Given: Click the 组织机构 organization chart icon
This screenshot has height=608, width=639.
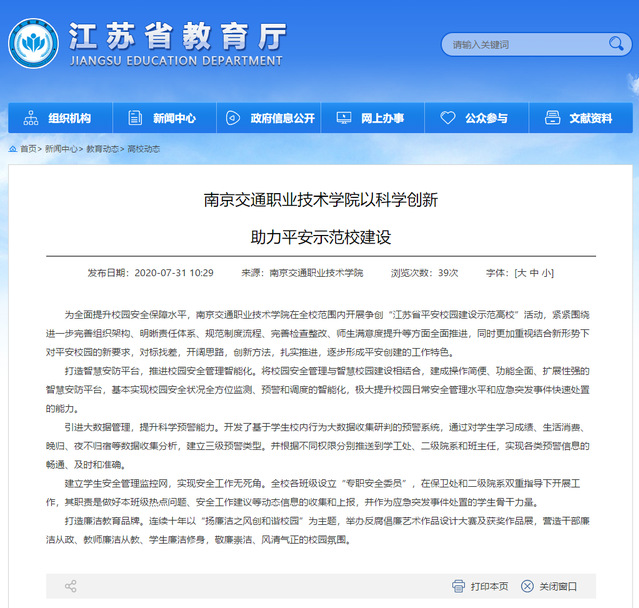Looking at the screenshot, I should 31,118.
